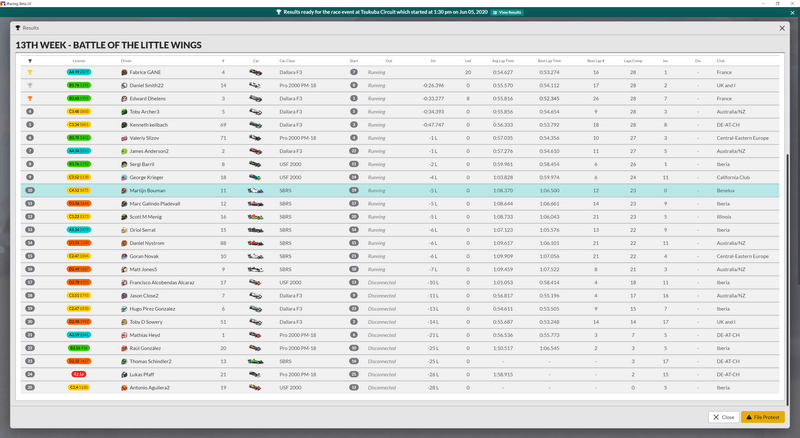Click the car icon in Mathias Heyd's row

tap(256, 335)
